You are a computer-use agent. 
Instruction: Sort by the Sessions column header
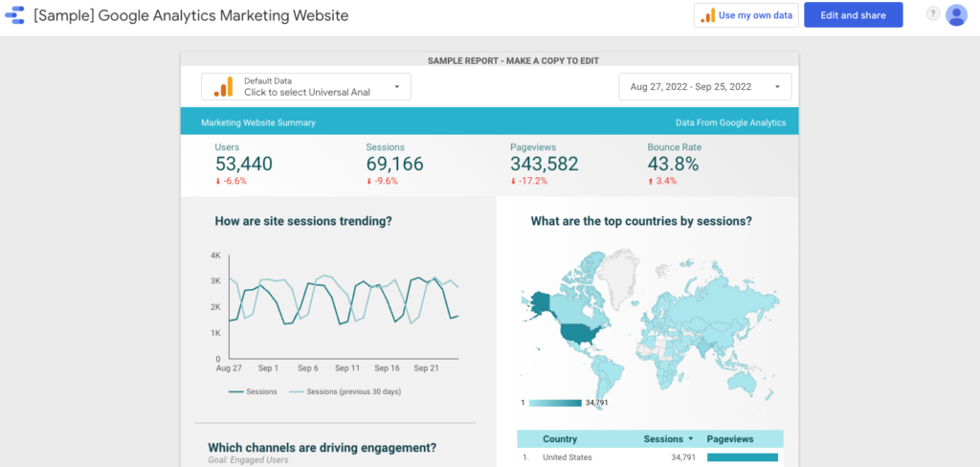click(664, 439)
